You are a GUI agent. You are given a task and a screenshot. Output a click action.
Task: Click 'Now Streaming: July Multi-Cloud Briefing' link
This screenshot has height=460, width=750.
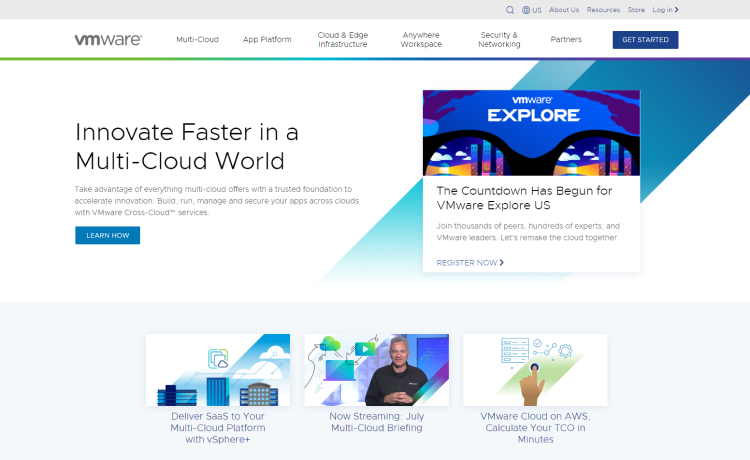click(x=376, y=422)
